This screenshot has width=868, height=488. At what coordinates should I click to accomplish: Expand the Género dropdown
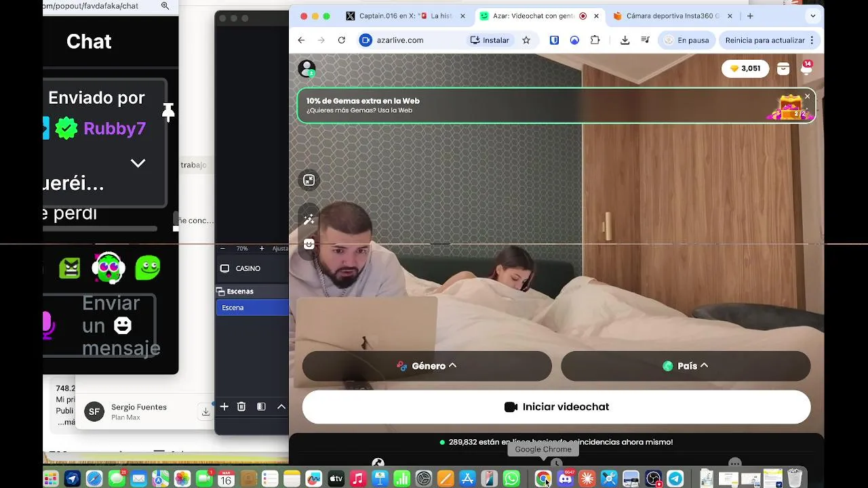click(x=427, y=366)
